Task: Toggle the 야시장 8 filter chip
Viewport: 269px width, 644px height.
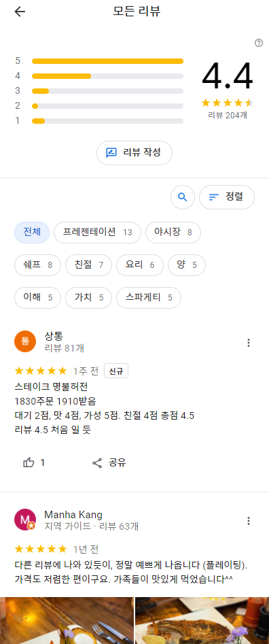Action: [x=173, y=233]
